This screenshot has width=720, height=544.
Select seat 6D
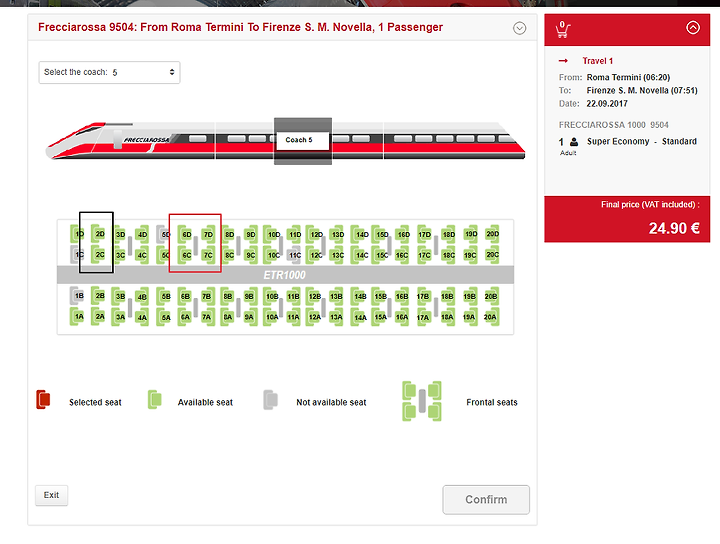coord(186,234)
